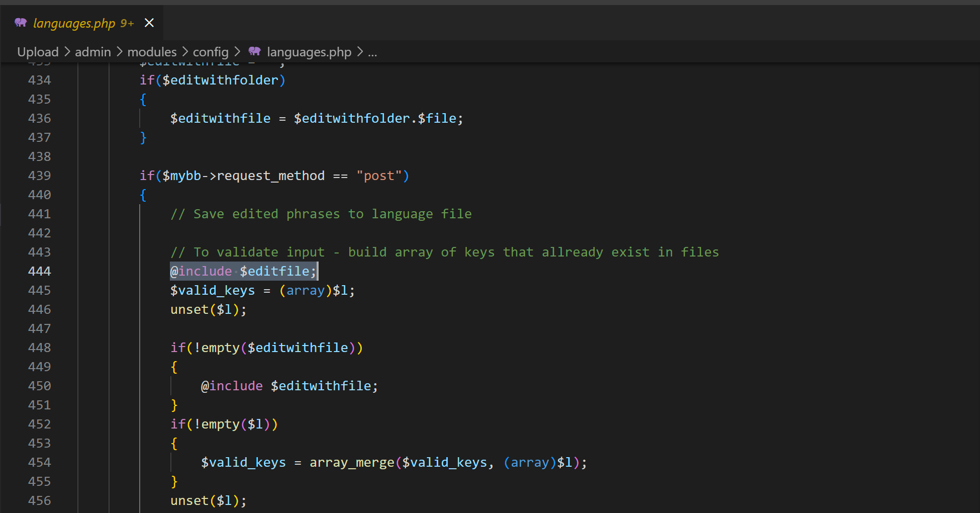Open config breadcrumb segment
980x513 pixels.
tap(211, 52)
